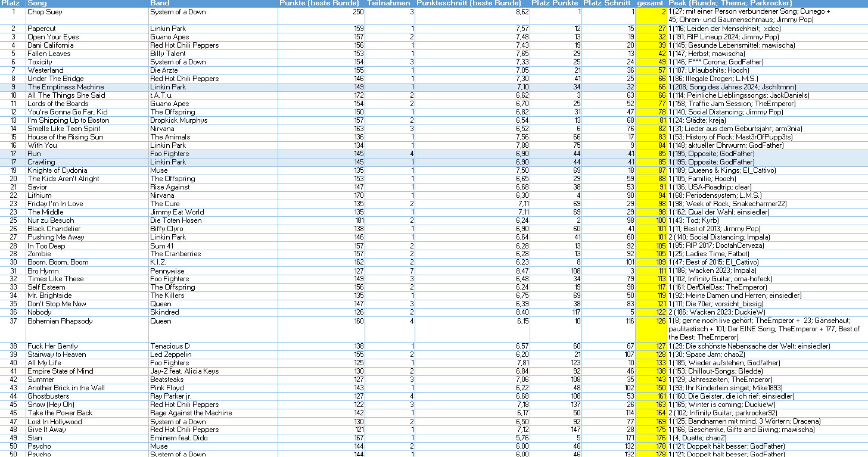Click the 'Ghostbusters' song cell
Image resolution: width=868 pixels, height=457 pixels.
(87, 396)
